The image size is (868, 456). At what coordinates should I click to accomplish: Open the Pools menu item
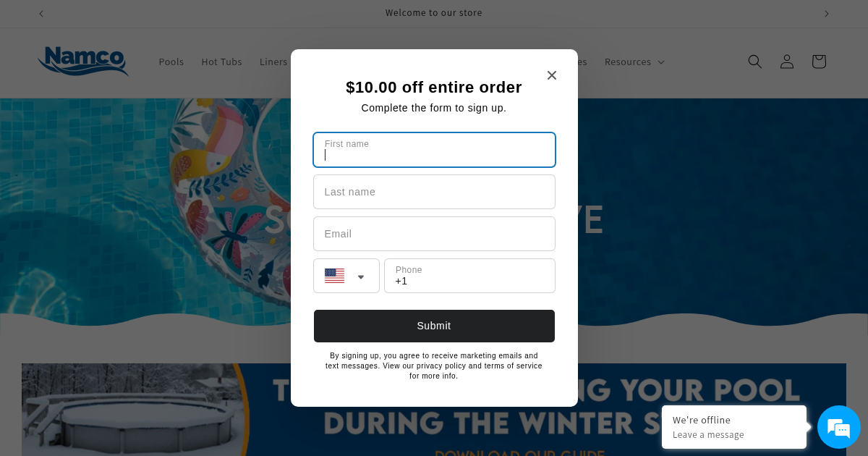click(171, 62)
